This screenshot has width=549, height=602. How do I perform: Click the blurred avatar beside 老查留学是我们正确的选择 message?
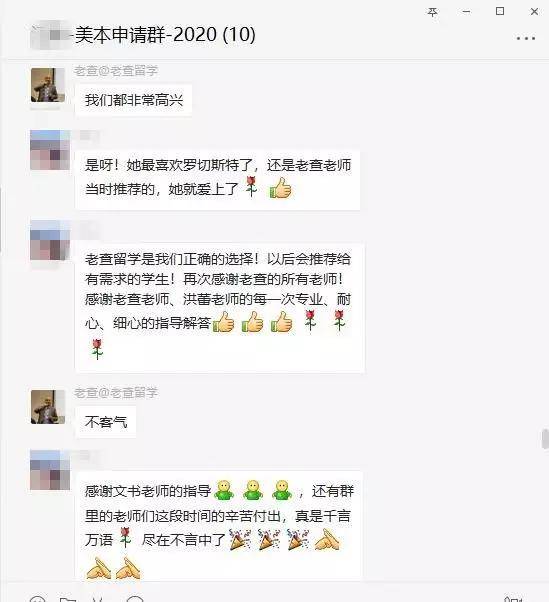tap(50, 240)
